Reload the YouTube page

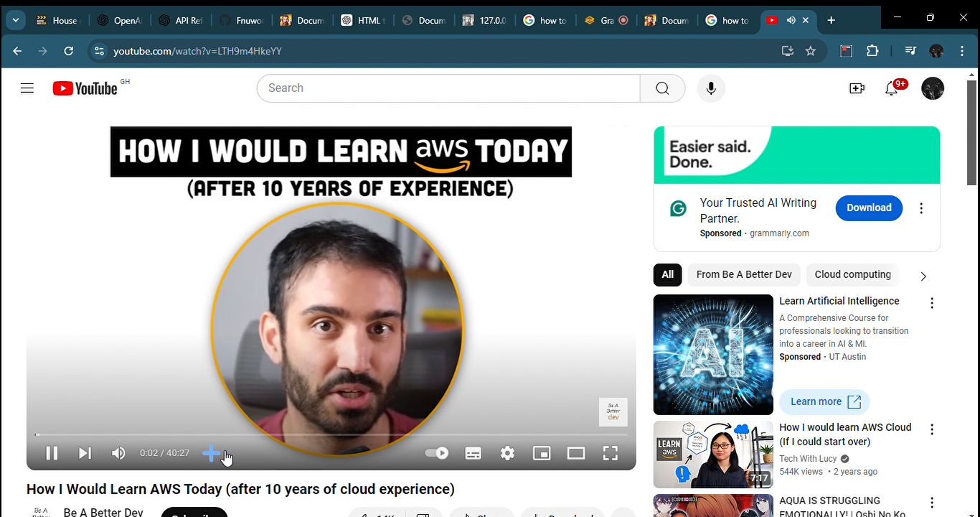tap(69, 51)
